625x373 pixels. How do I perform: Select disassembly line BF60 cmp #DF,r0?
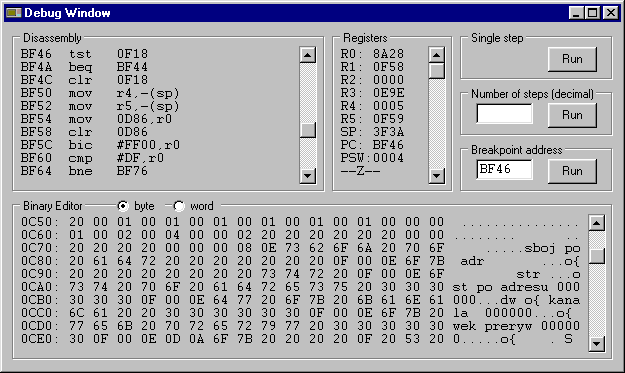coord(92,158)
